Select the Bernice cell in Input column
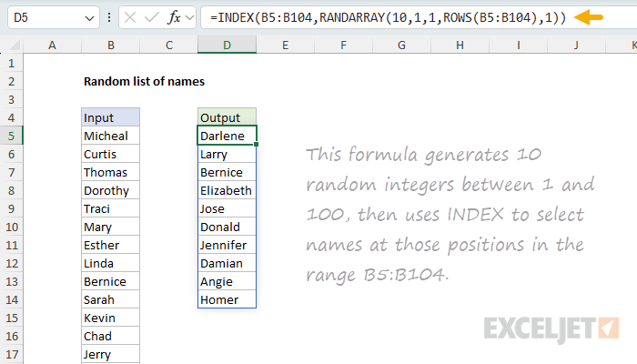637x364 pixels. pyautogui.click(x=110, y=281)
